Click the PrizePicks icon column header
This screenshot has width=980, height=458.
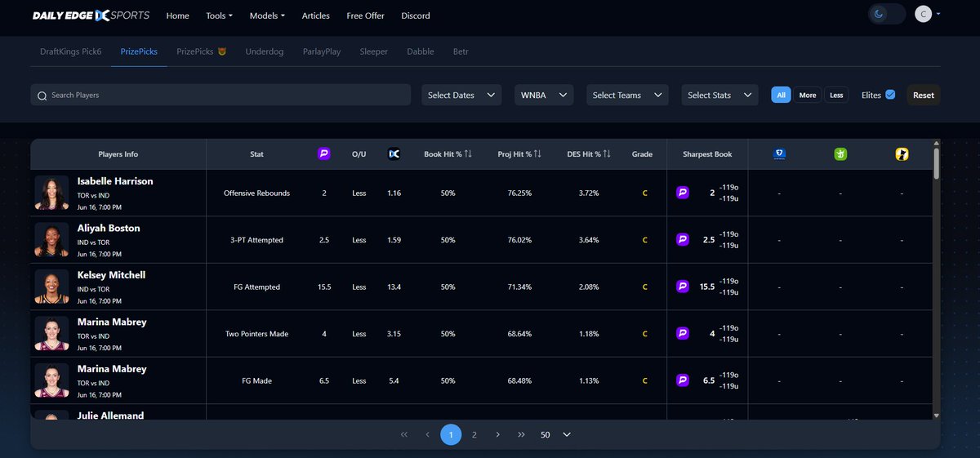point(324,153)
